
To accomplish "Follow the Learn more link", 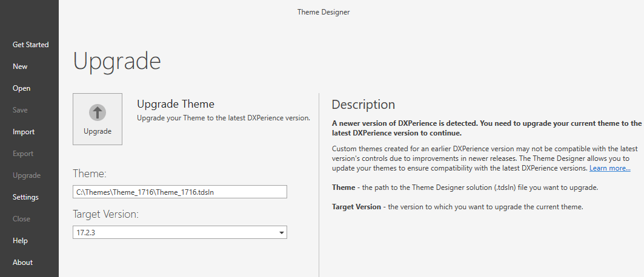I will coord(610,168).
